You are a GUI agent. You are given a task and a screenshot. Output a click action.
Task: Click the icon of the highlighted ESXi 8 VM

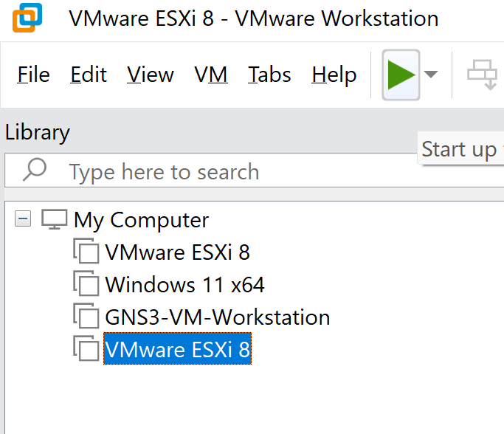86,350
